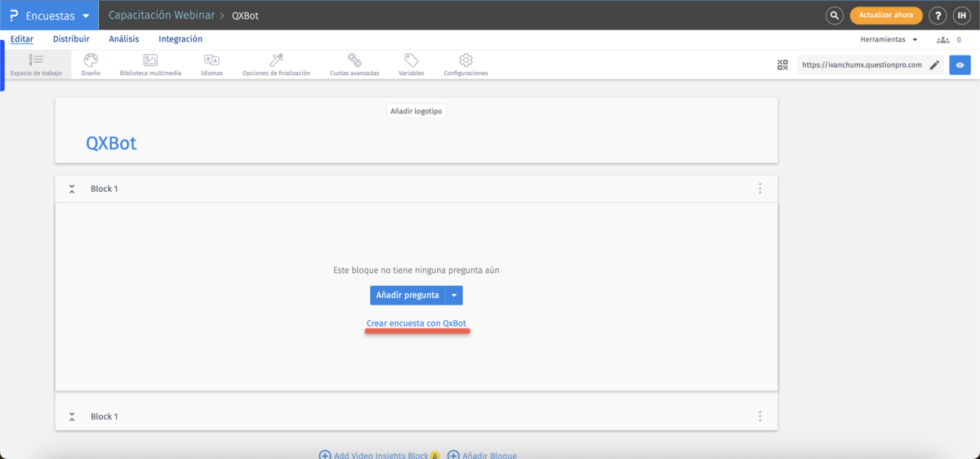
Task: Open the Capacitación Webinar folder breadcrumb
Action: pos(162,16)
